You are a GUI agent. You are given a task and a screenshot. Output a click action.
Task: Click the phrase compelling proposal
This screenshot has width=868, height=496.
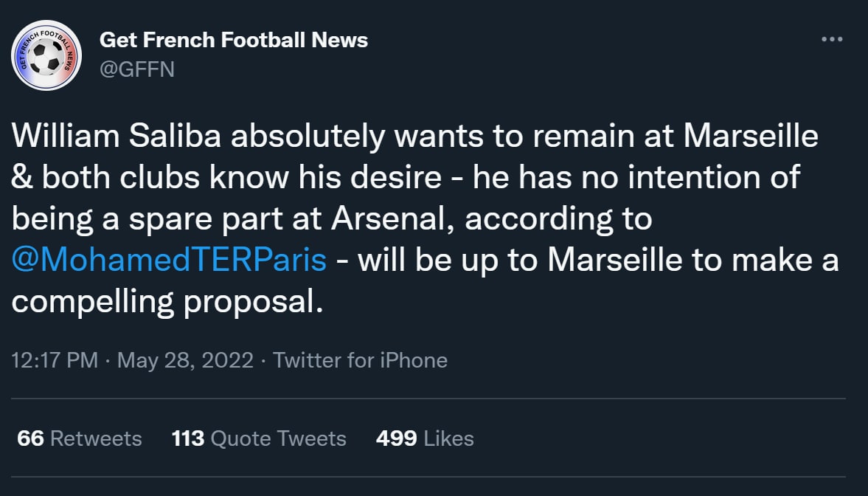click(167, 303)
